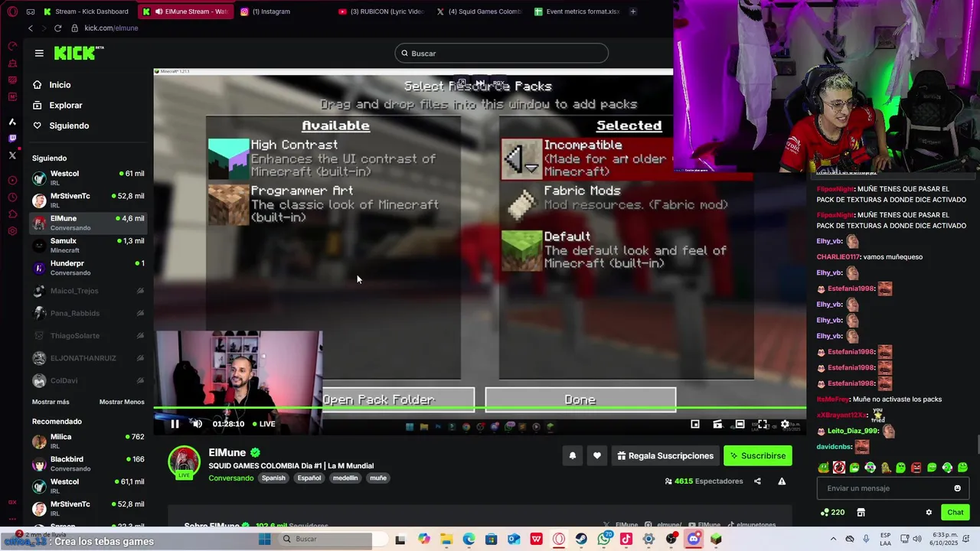This screenshot has height=551, width=980.
Task: Pause the live stream video
Action: 175,424
